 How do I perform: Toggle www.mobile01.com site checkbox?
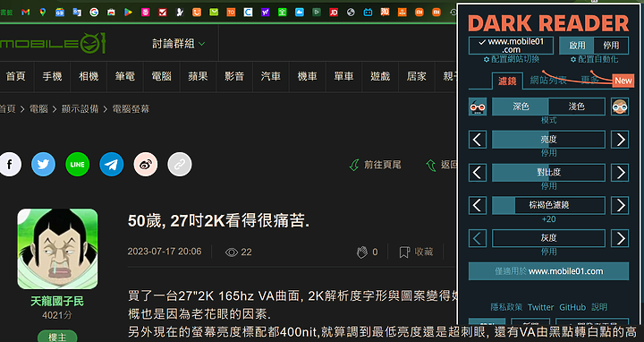coord(512,46)
